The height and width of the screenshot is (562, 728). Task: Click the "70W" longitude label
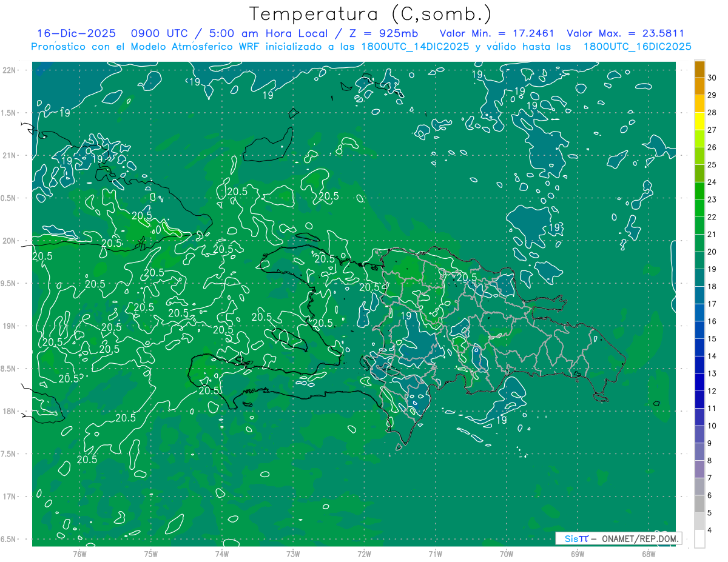(507, 554)
